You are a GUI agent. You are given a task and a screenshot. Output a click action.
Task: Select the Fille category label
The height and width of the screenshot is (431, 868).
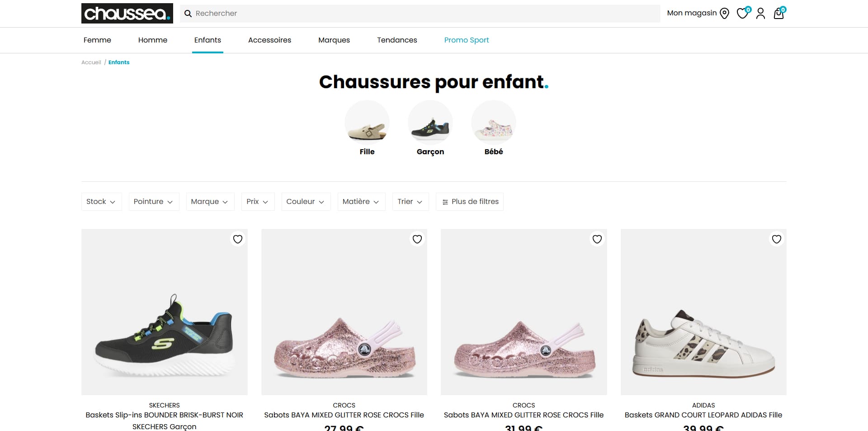(367, 152)
